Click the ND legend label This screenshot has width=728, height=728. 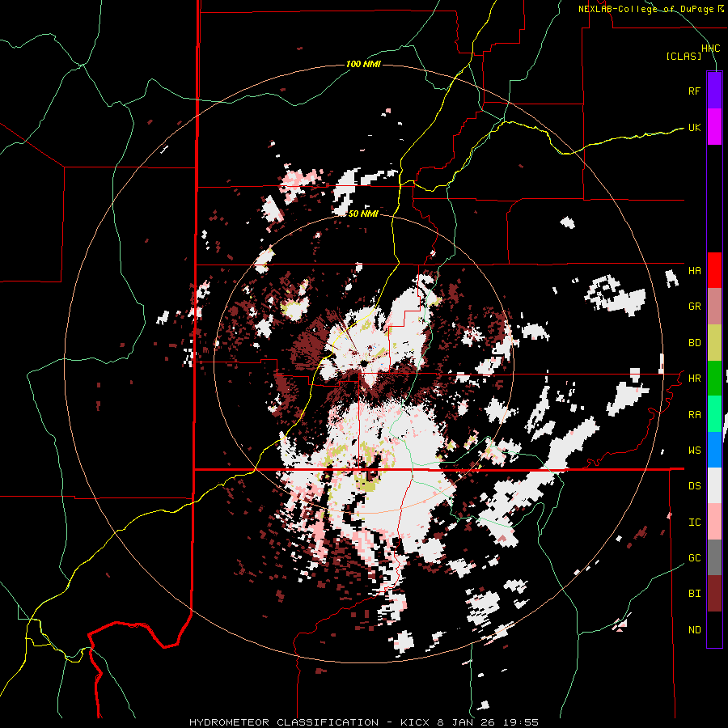coord(694,630)
